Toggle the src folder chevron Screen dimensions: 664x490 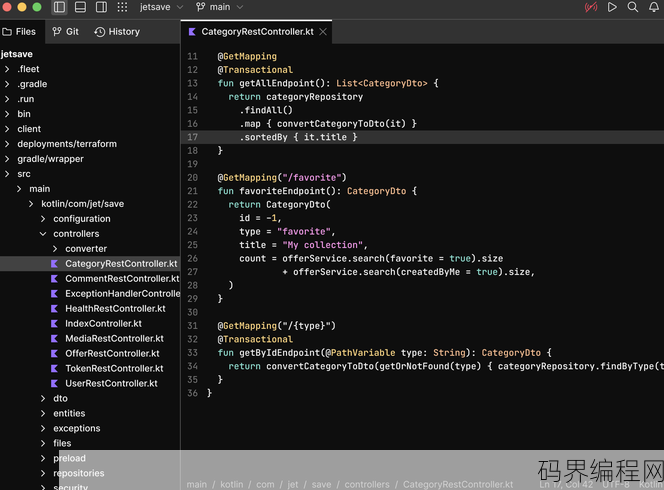coord(7,174)
